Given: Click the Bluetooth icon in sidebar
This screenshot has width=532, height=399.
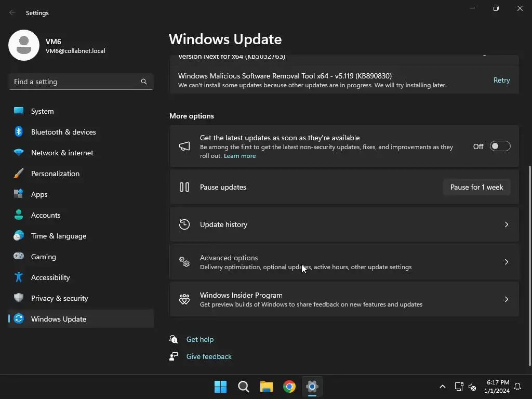Looking at the screenshot, I should [19, 131].
